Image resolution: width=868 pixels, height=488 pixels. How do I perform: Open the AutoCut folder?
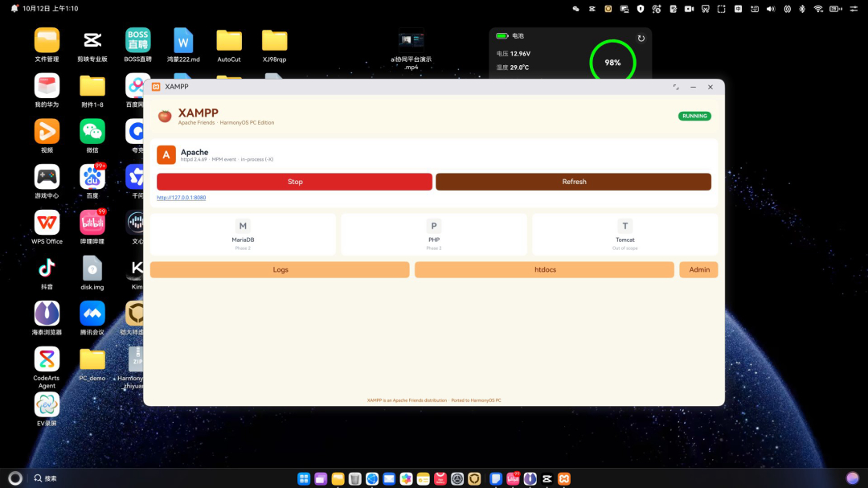point(229,45)
